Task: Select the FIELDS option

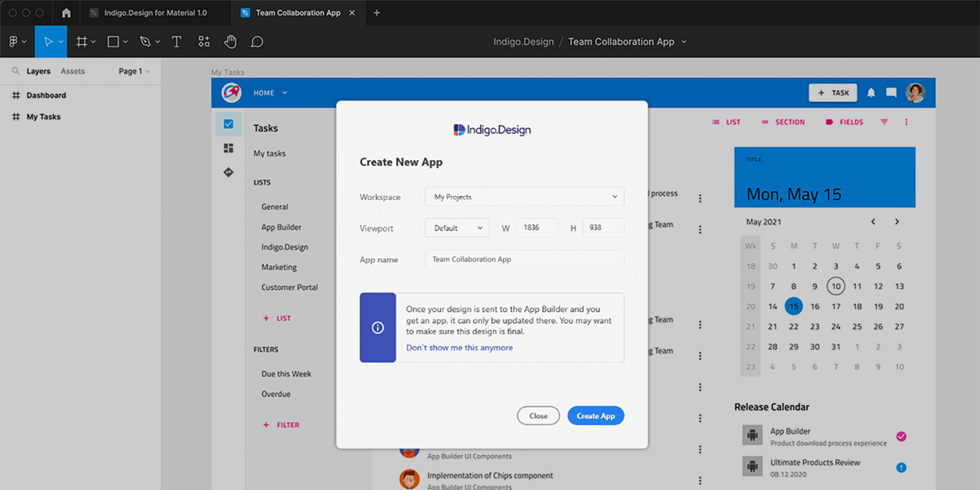Action: point(844,122)
